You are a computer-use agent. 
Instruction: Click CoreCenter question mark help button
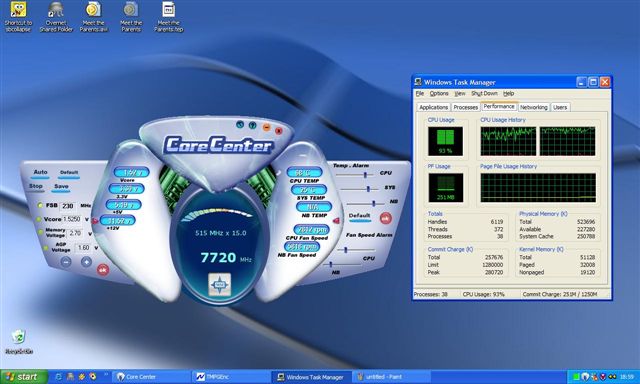(x=253, y=125)
